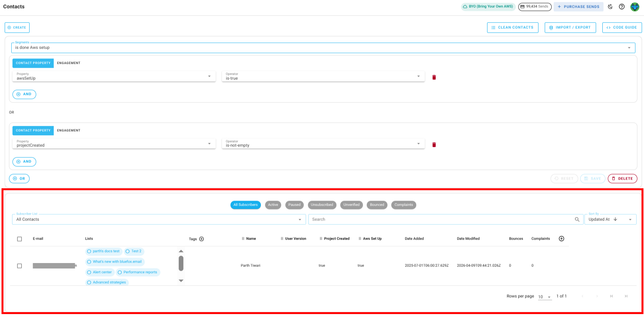Open the Code Guide
This screenshot has width=644, height=318.
tap(622, 28)
